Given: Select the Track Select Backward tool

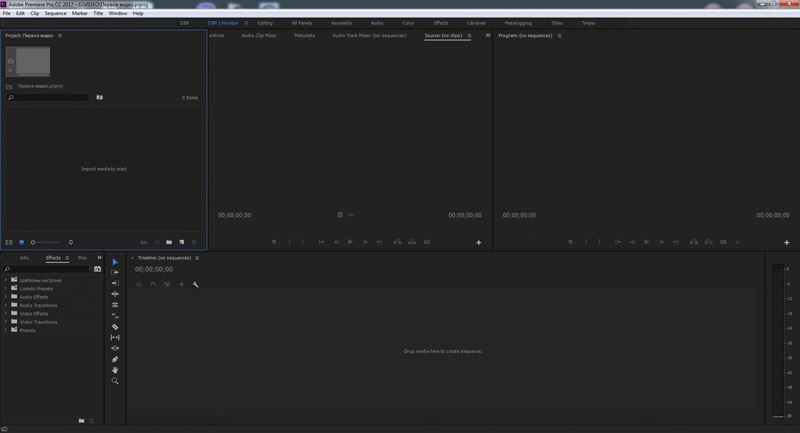Looking at the screenshot, I should (115, 283).
